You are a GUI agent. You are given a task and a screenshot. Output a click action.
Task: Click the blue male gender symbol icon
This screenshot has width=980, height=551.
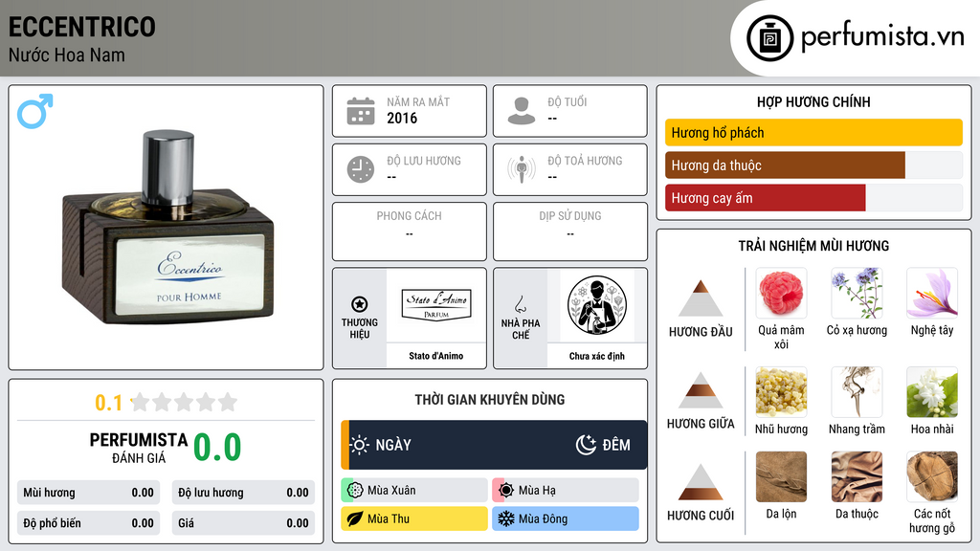click(x=35, y=111)
